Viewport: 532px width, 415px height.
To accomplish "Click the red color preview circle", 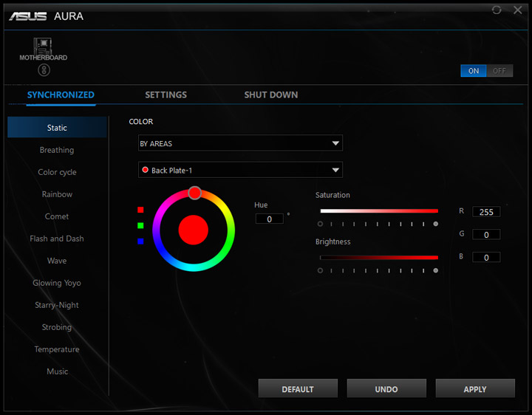I will (x=194, y=230).
